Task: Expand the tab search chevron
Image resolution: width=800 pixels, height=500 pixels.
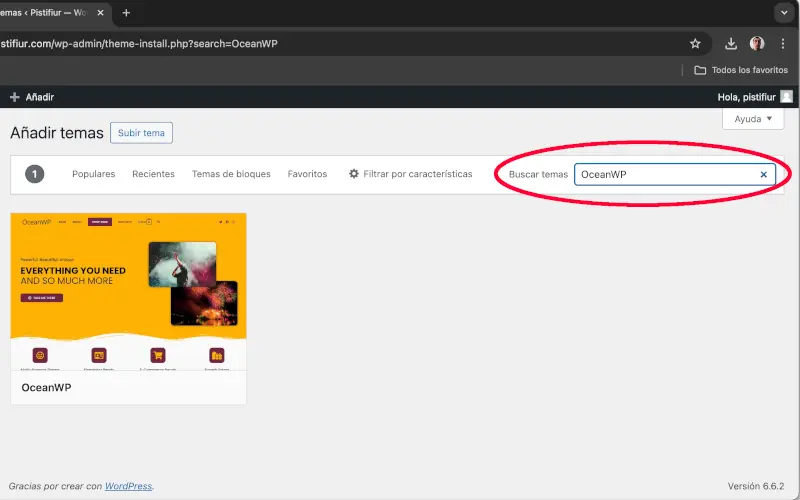Action: (784, 13)
